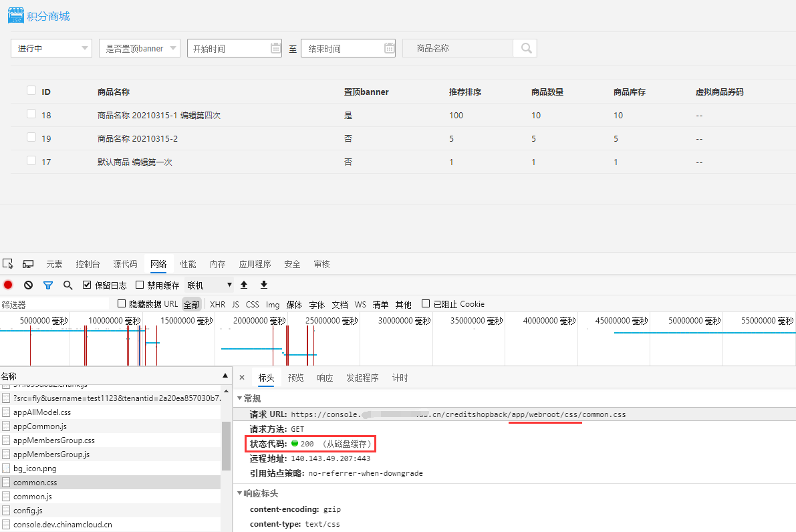Click the inspect element picker icon

coord(8,264)
